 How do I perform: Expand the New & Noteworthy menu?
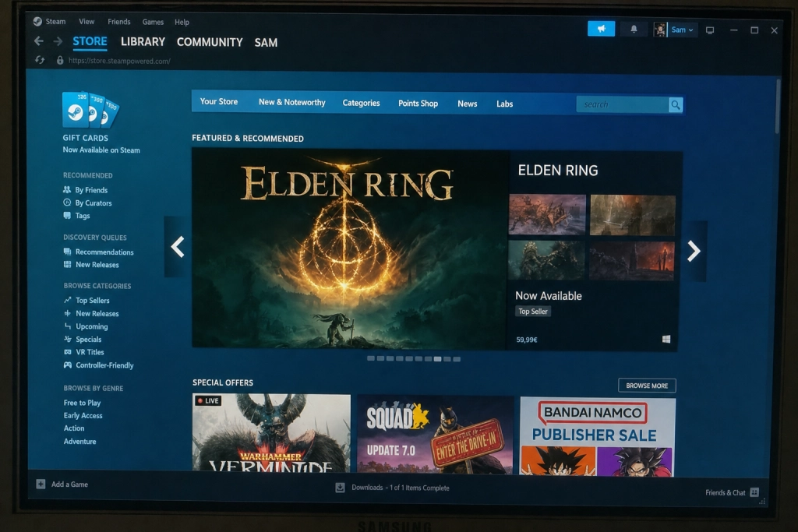291,102
